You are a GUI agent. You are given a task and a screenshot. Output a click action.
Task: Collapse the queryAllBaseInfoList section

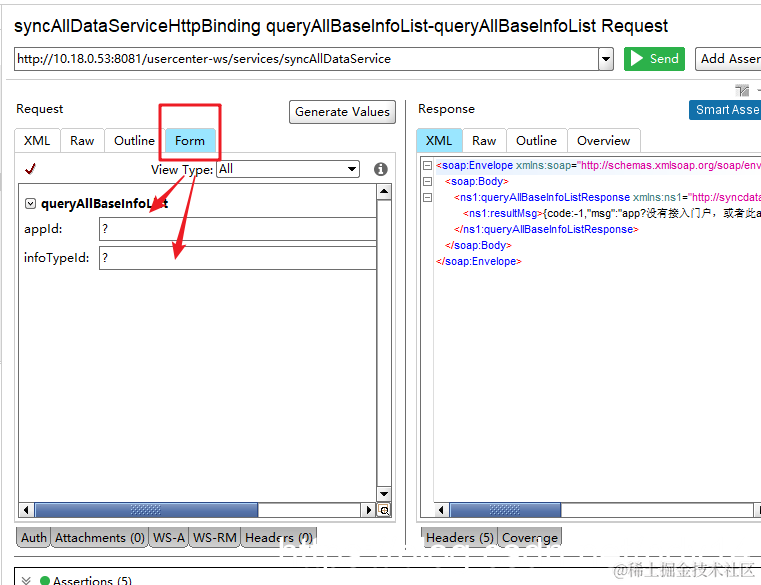30,203
